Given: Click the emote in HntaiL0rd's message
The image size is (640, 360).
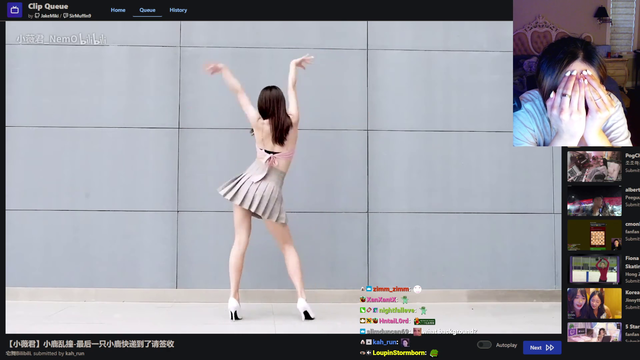Looking at the screenshot, I should point(424,322).
